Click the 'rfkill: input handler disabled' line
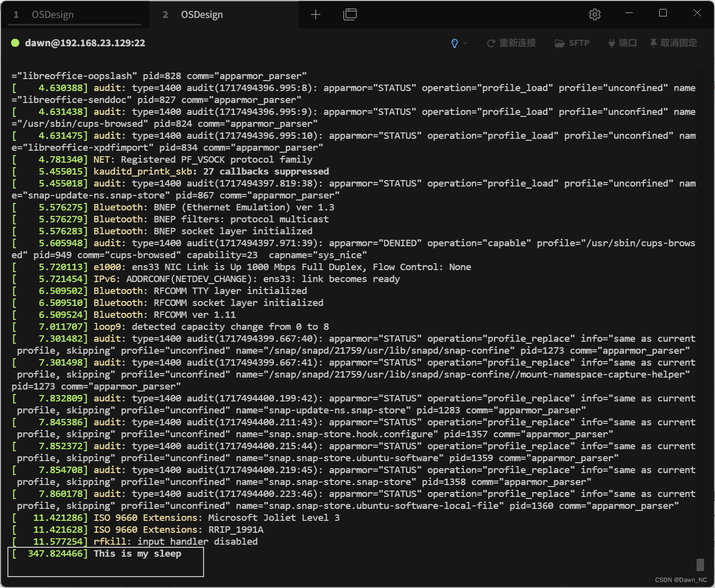Screen dimensions: 715x588 coord(135,542)
